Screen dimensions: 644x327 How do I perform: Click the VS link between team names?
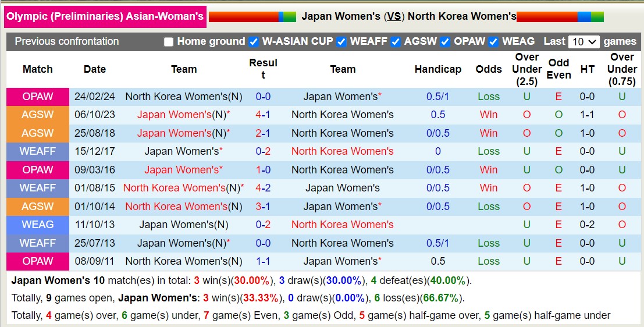click(x=394, y=16)
